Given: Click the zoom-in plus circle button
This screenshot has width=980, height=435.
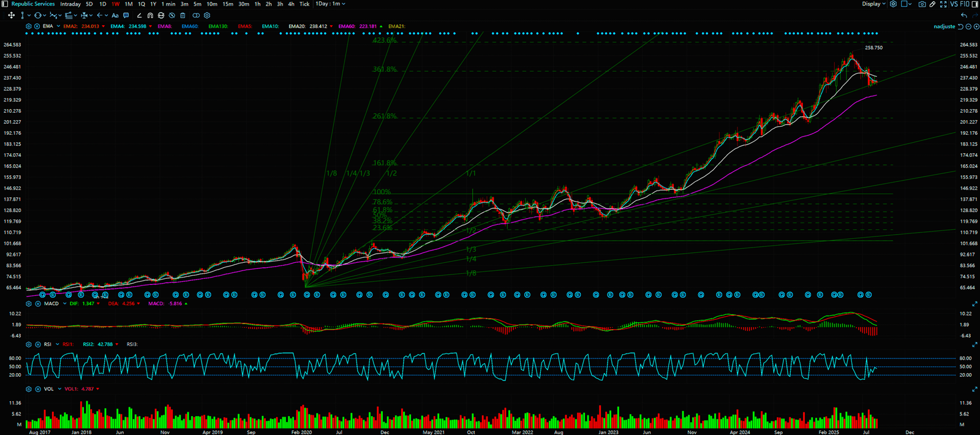Looking at the screenshot, I should tap(976, 26).
